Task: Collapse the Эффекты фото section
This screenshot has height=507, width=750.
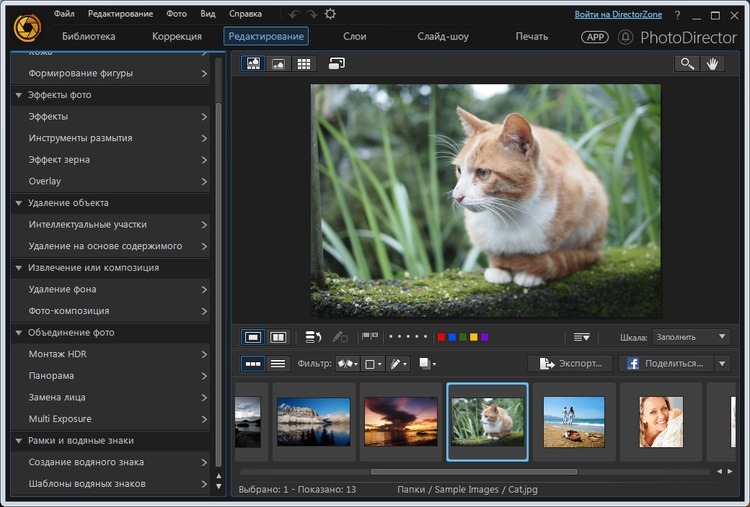Action: coord(19,95)
